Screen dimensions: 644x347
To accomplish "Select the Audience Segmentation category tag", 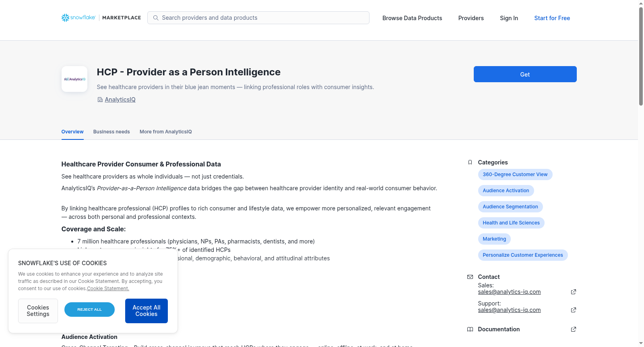I will [x=510, y=207].
